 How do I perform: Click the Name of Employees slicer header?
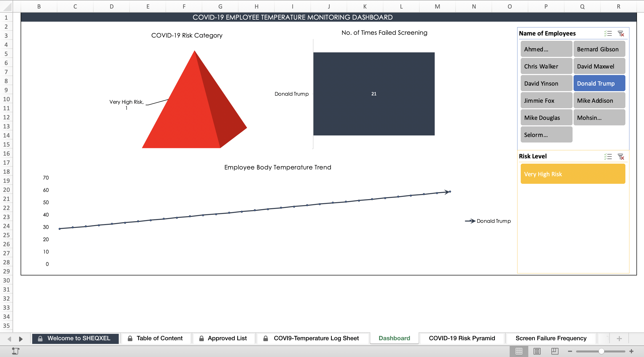[x=547, y=33]
